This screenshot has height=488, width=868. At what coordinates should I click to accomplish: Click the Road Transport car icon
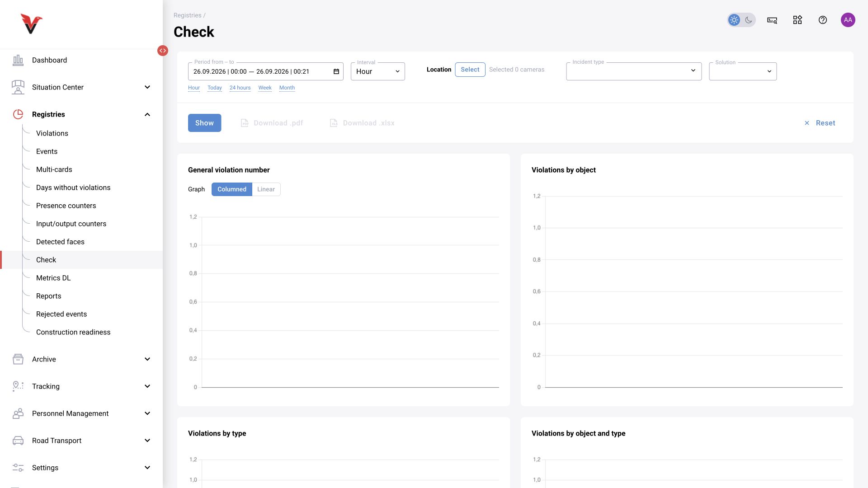tap(18, 441)
